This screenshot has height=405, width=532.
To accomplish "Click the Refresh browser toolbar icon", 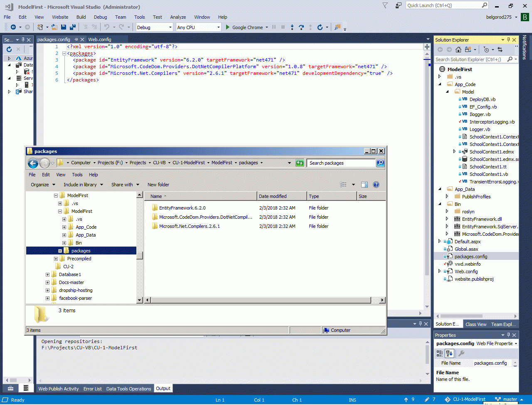I will tap(320, 27).
